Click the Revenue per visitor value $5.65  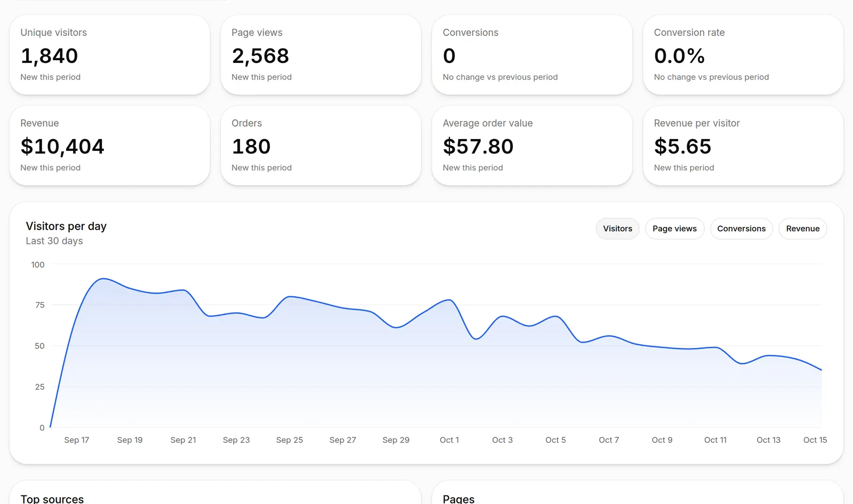pos(682,147)
